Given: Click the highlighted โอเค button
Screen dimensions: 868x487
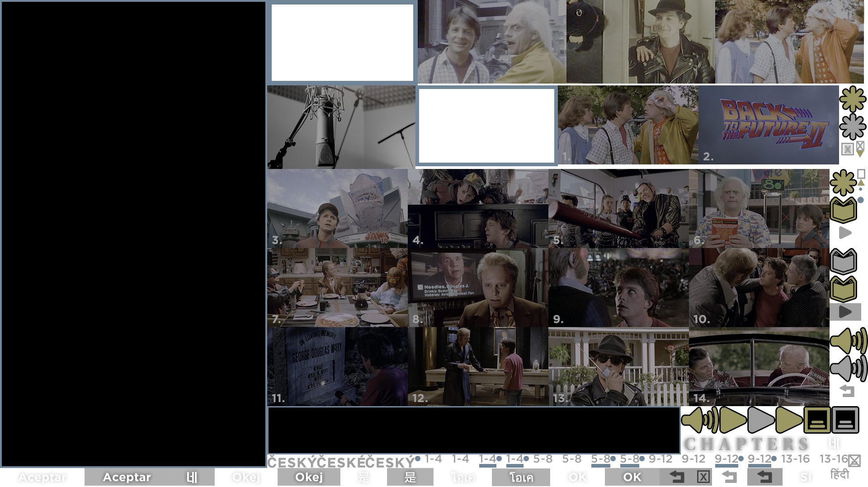Looking at the screenshot, I should 521,477.
